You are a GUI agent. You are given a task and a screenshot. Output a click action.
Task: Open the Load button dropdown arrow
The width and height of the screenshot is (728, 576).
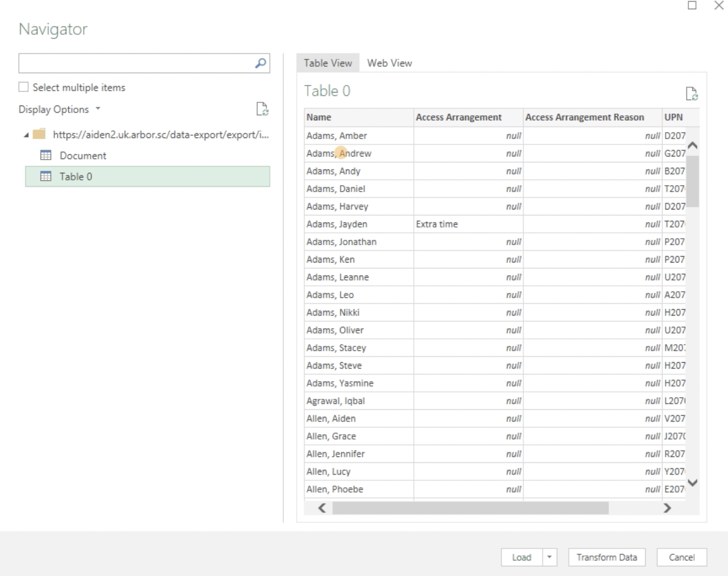[x=549, y=557]
